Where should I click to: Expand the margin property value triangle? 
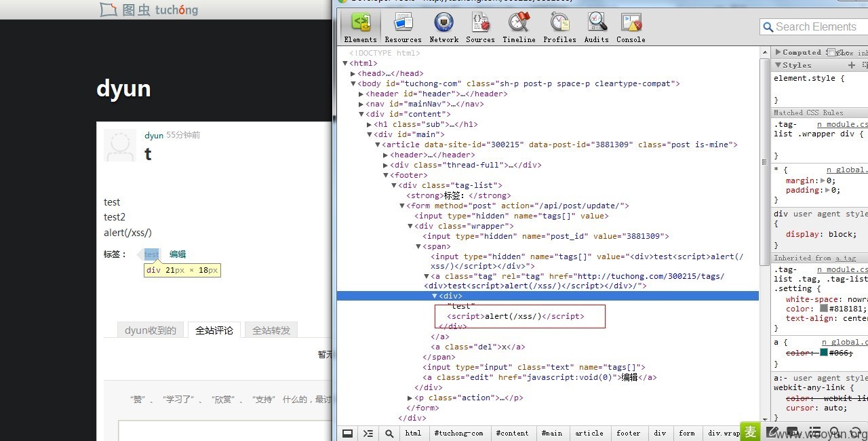coord(823,180)
